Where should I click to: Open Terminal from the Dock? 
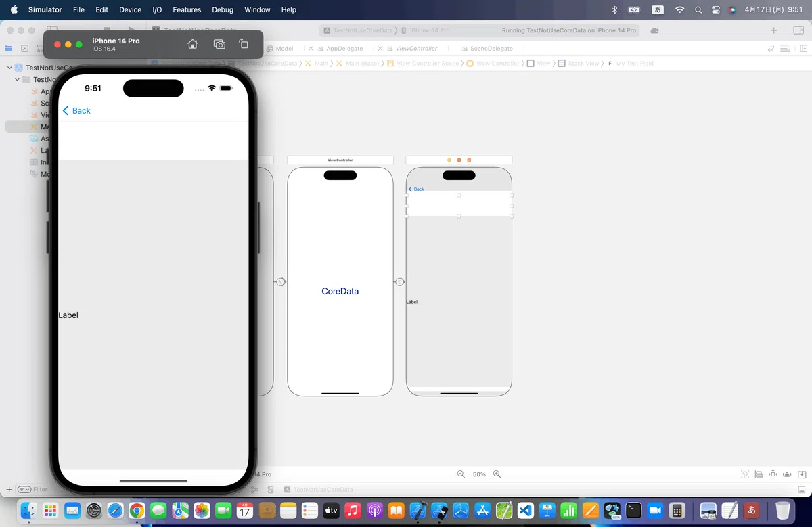[x=633, y=510]
